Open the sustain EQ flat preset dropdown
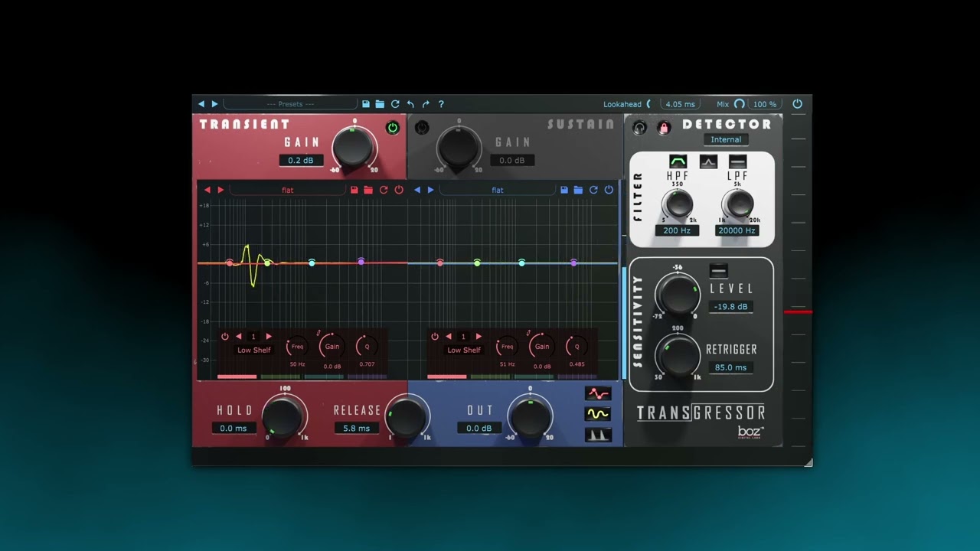Screen dimensions: 980x551 pyautogui.click(x=498, y=190)
